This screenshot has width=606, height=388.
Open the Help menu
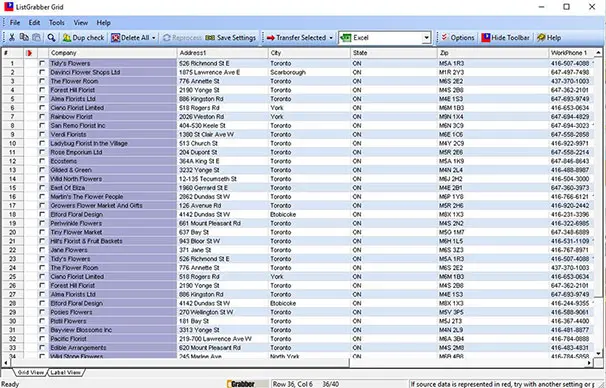(103, 22)
